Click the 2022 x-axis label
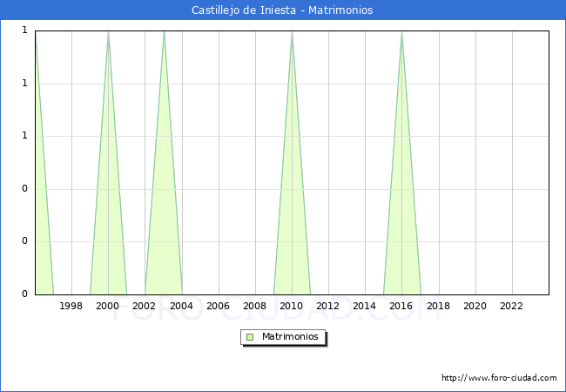 [511, 306]
